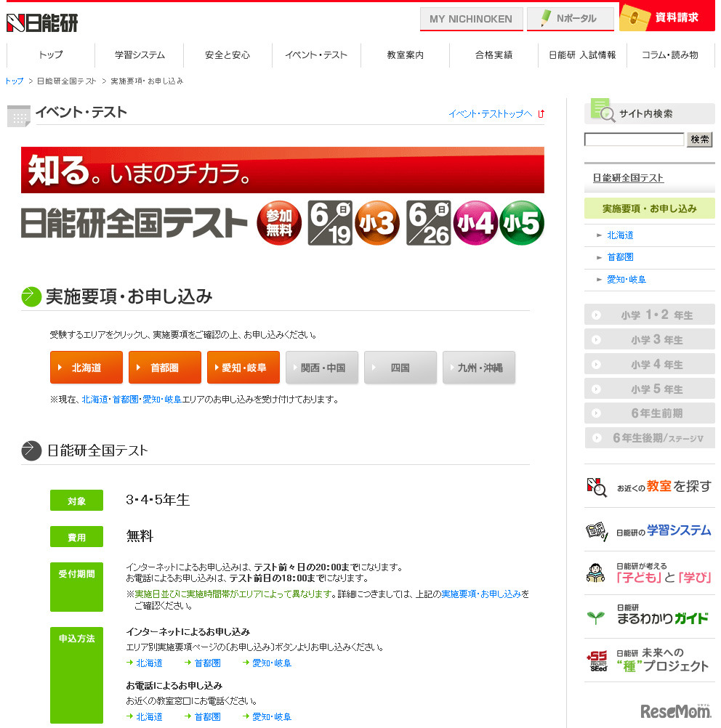721x728 pixels.
Task: Click the grid icon beside イベント・テスト heading
Action: coord(18,116)
